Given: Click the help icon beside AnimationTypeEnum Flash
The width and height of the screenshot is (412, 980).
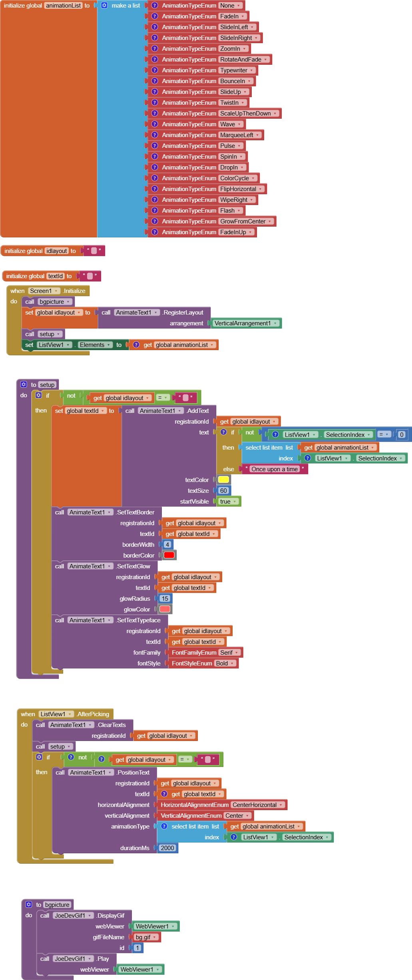Looking at the screenshot, I should pos(155,211).
